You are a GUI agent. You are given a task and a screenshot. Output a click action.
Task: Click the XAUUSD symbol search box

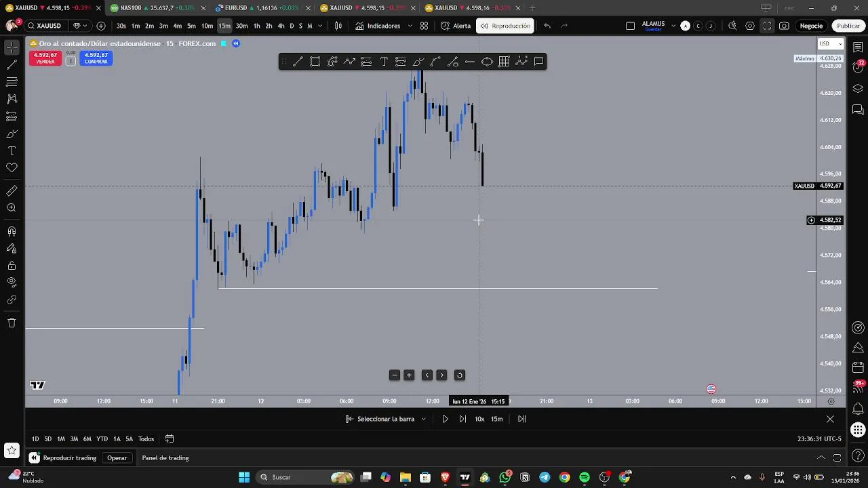coord(46,26)
